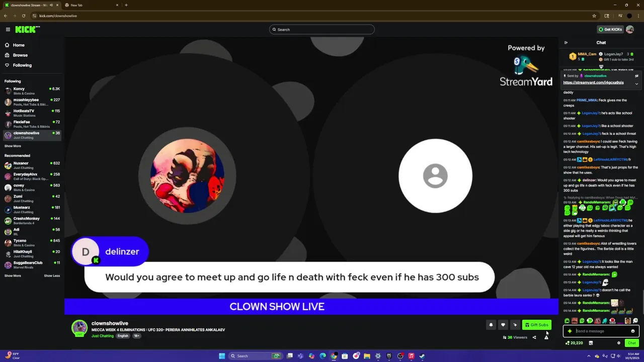
Task: Click MMA_Cam top gifter name
Action: [587, 54]
